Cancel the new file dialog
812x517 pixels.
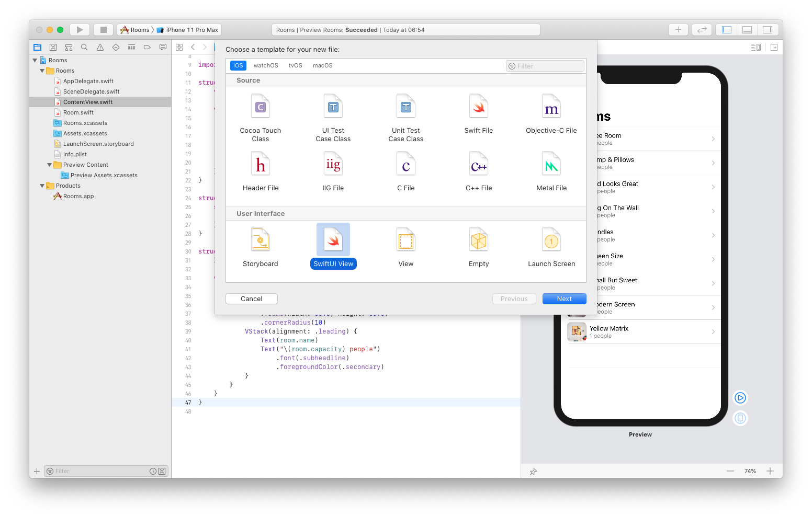click(251, 298)
